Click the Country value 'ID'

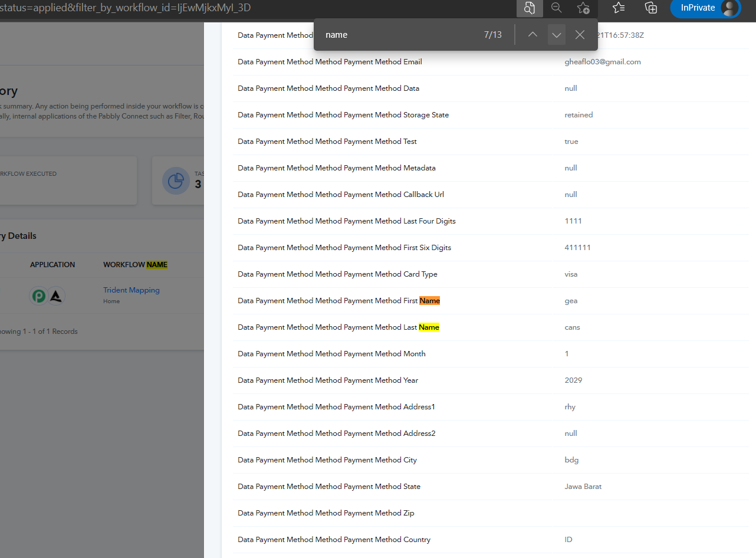pos(568,540)
